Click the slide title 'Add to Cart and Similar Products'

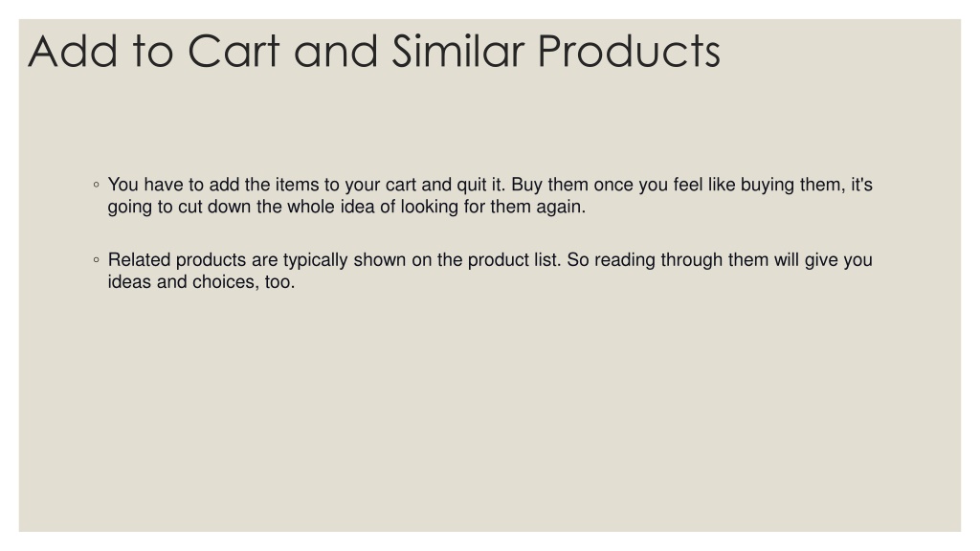click(374, 52)
